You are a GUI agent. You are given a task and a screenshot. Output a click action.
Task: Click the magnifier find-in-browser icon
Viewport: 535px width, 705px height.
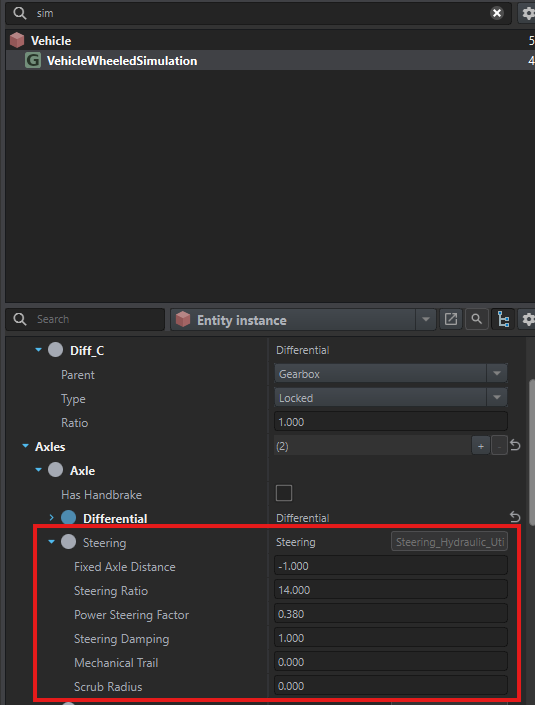(477, 320)
